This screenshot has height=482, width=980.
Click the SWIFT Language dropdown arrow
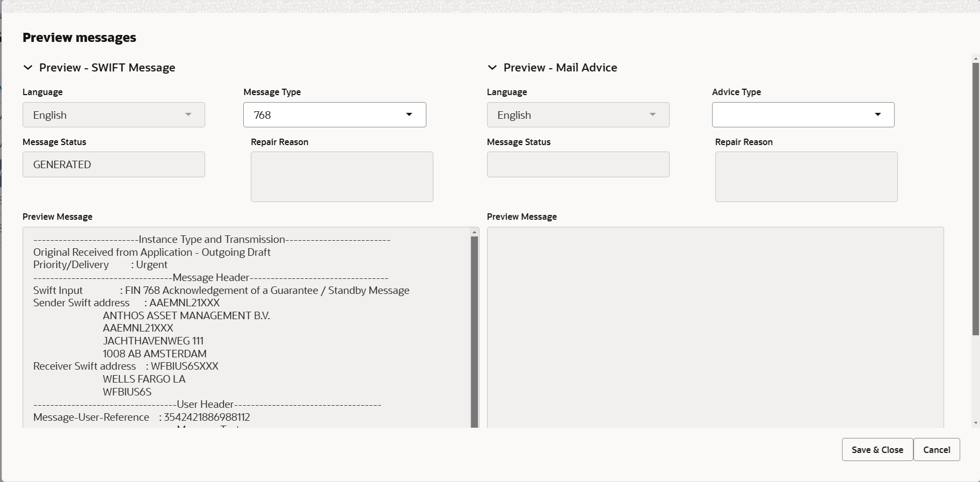click(188, 114)
